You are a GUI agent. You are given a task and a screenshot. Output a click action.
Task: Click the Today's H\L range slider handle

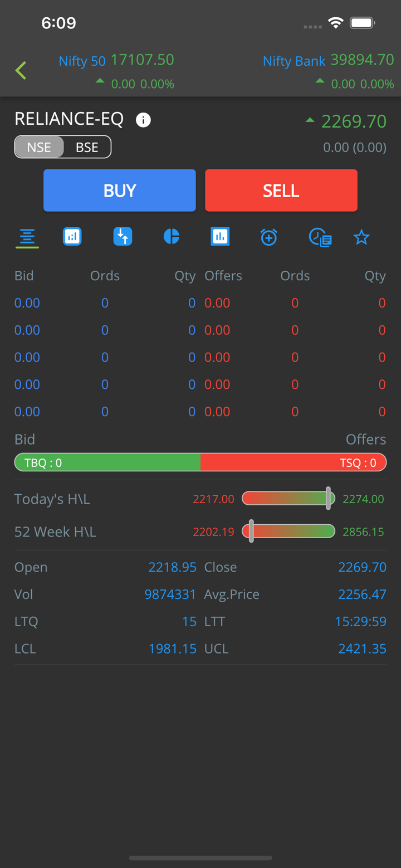click(x=329, y=499)
